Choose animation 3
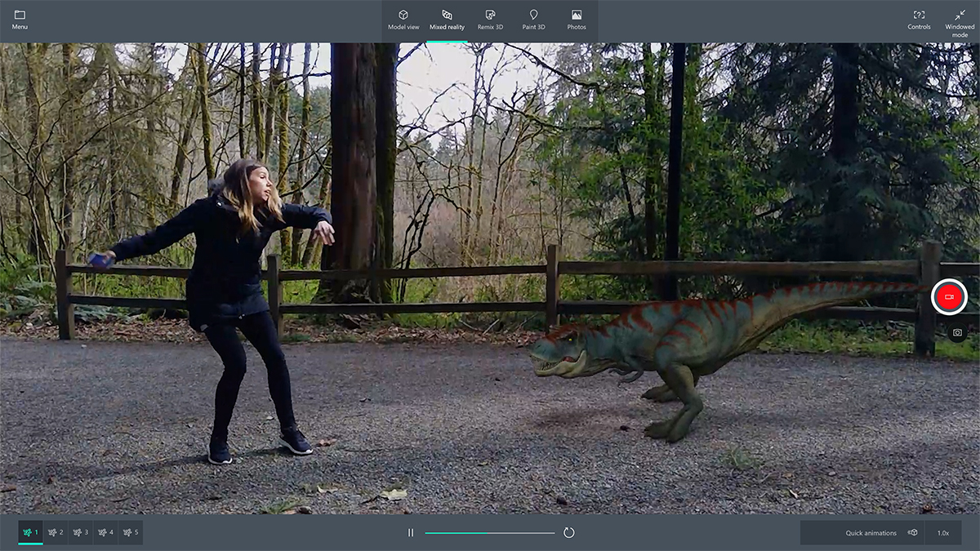 [x=81, y=532]
